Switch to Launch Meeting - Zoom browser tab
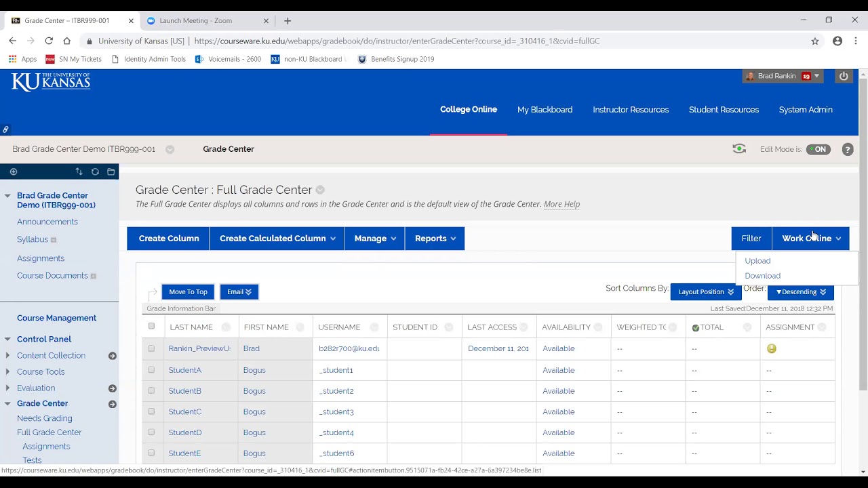 [207, 20]
